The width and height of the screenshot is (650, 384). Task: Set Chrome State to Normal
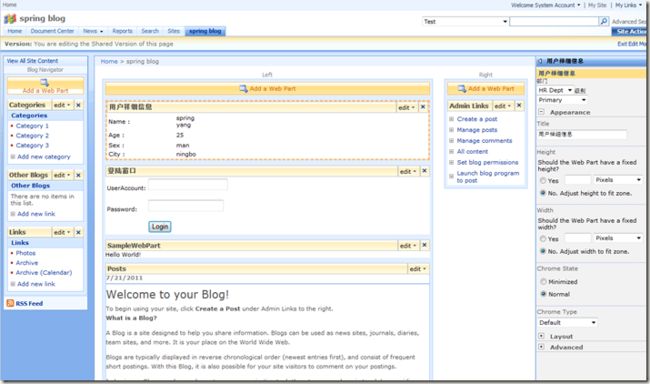(543, 294)
